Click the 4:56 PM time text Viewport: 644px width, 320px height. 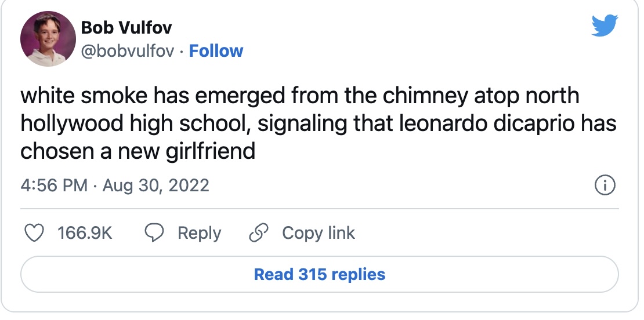pyautogui.click(x=54, y=186)
